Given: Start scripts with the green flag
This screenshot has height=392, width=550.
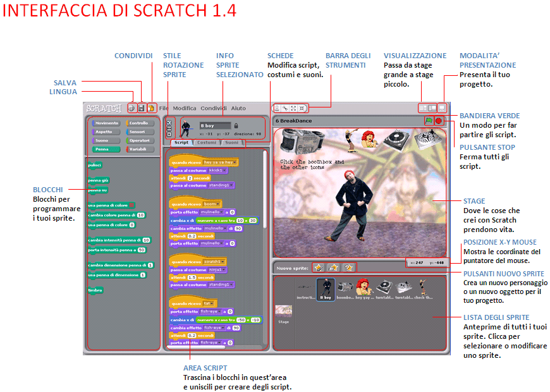Looking at the screenshot, I should tap(429, 121).
